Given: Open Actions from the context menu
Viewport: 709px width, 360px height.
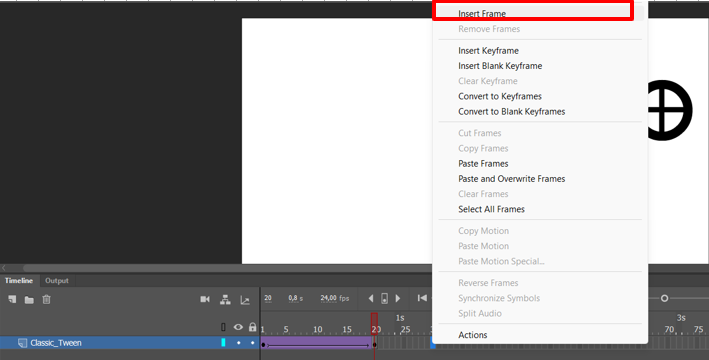Looking at the screenshot, I should 473,335.
